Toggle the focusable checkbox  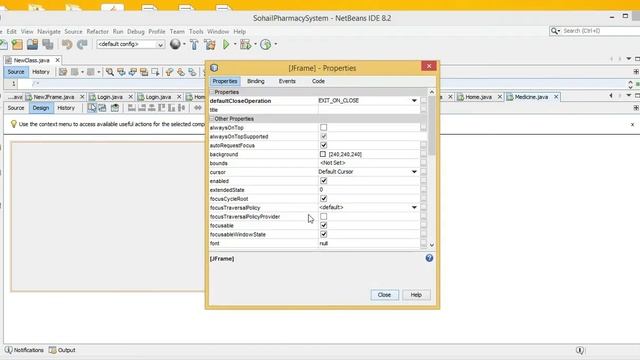(324, 225)
